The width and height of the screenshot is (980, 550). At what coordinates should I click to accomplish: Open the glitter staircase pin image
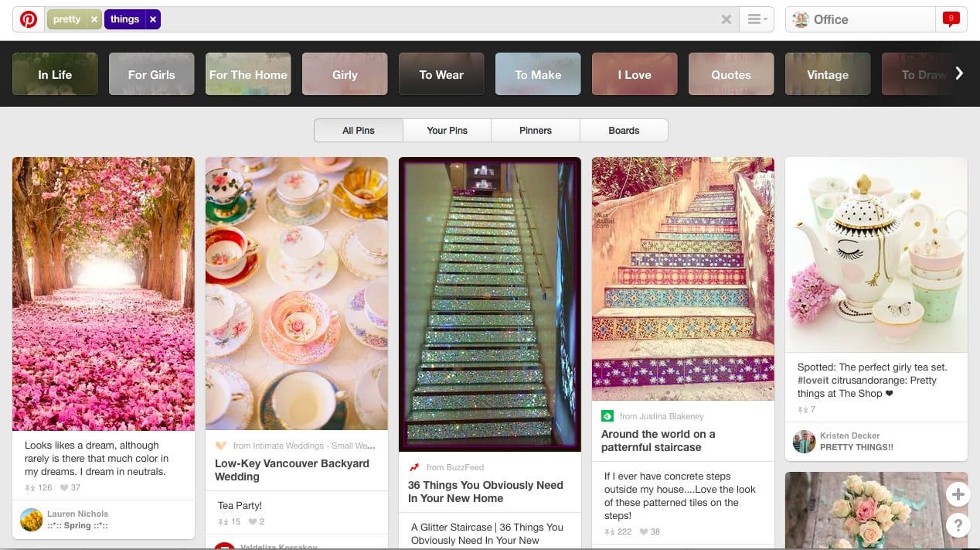click(490, 304)
